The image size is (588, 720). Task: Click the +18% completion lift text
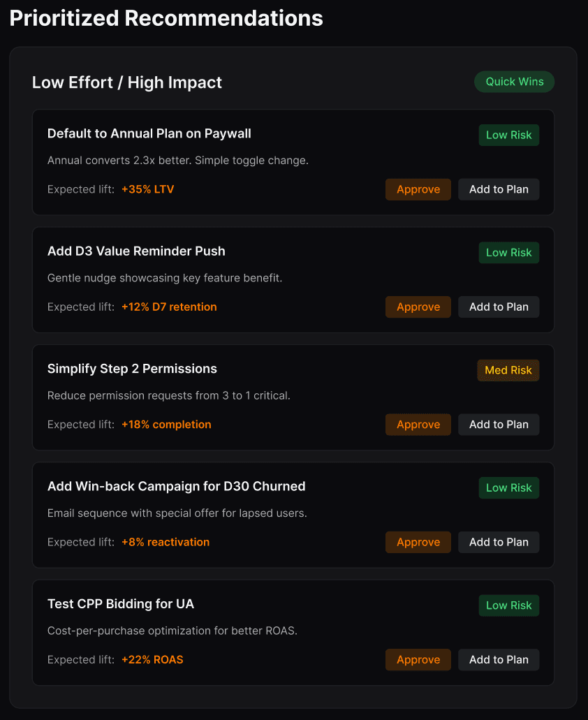coord(166,425)
